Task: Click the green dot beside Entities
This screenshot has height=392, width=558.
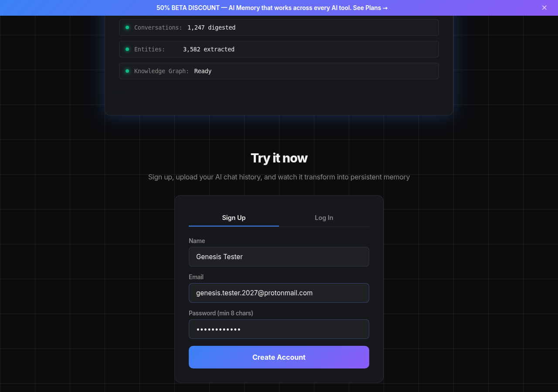Action: (x=127, y=49)
